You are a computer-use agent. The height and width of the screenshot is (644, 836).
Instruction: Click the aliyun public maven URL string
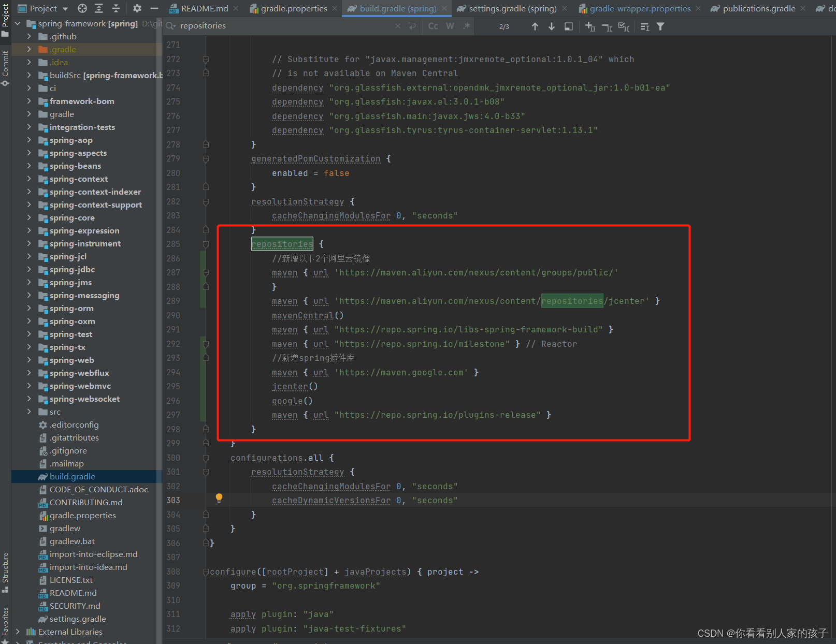(476, 273)
